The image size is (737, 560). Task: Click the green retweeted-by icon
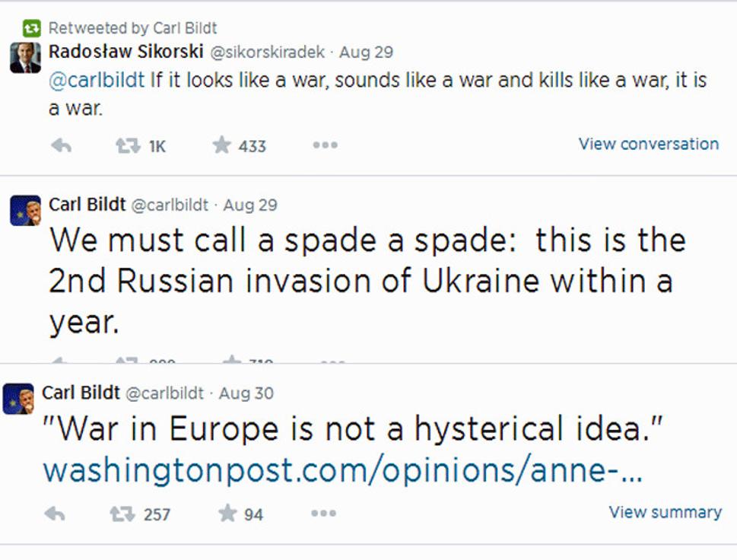pos(31,28)
